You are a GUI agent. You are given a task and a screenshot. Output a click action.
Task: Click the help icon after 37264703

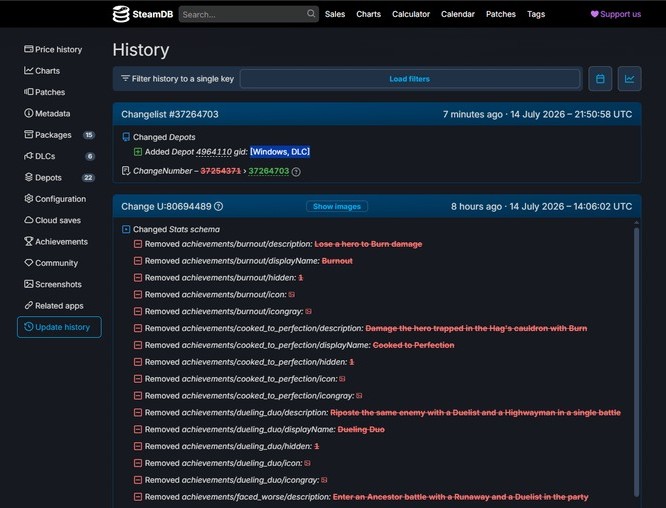296,172
